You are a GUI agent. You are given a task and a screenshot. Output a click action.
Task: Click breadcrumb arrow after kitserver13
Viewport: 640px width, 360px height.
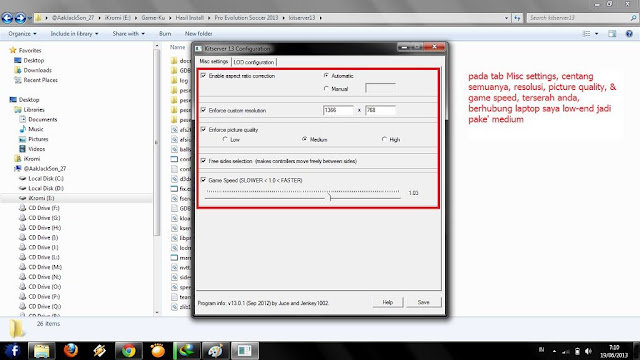point(321,18)
